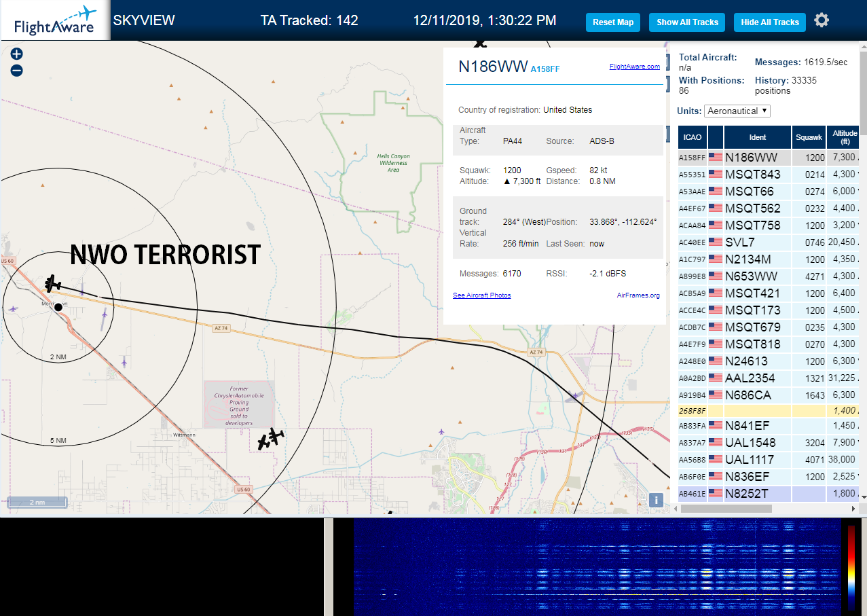Screen dimensions: 867x616
Task: Click Show All Tracks button
Action: (687, 22)
